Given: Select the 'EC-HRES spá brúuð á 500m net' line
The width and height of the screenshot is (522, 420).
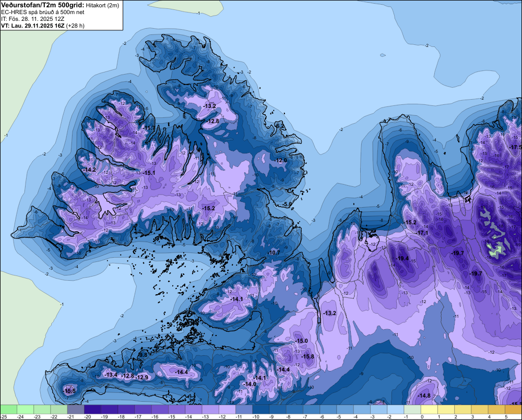Looking at the screenshot, I should click(x=43, y=12).
